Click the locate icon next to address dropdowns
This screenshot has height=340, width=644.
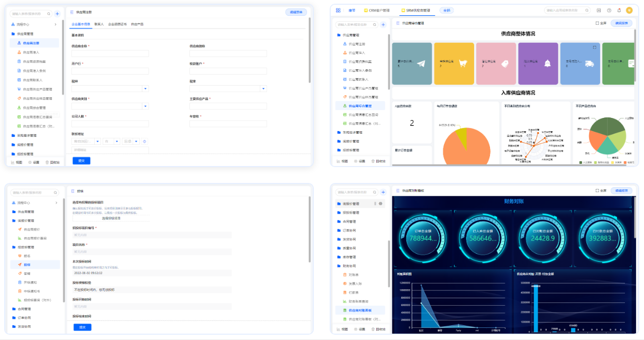click(x=144, y=141)
